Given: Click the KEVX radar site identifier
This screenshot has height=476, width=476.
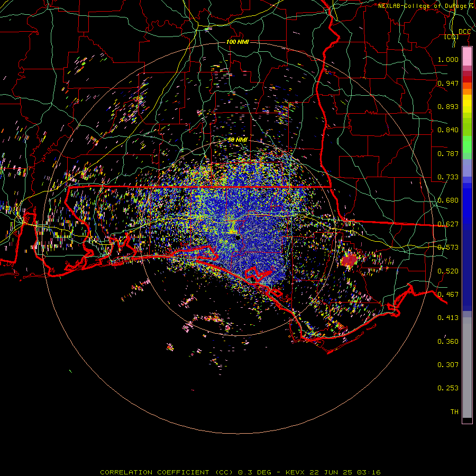Looking at the screenshot, I should pos(295,472).
